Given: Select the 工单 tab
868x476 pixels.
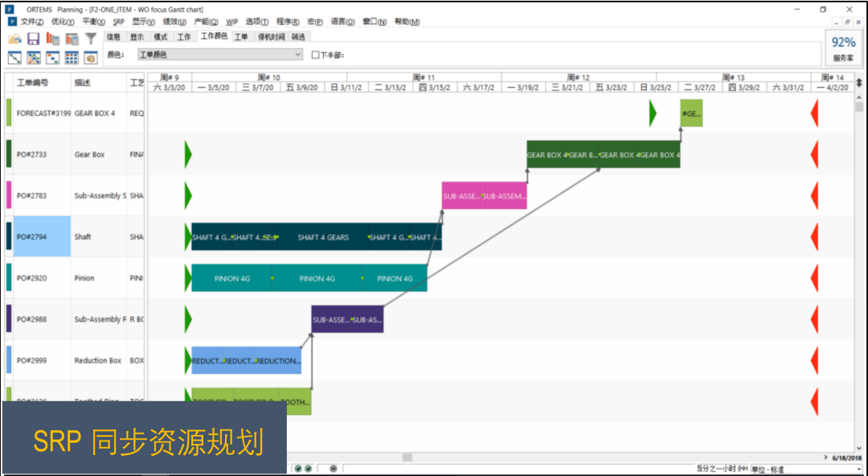Looking at the screenshot, I should (241, 37).
